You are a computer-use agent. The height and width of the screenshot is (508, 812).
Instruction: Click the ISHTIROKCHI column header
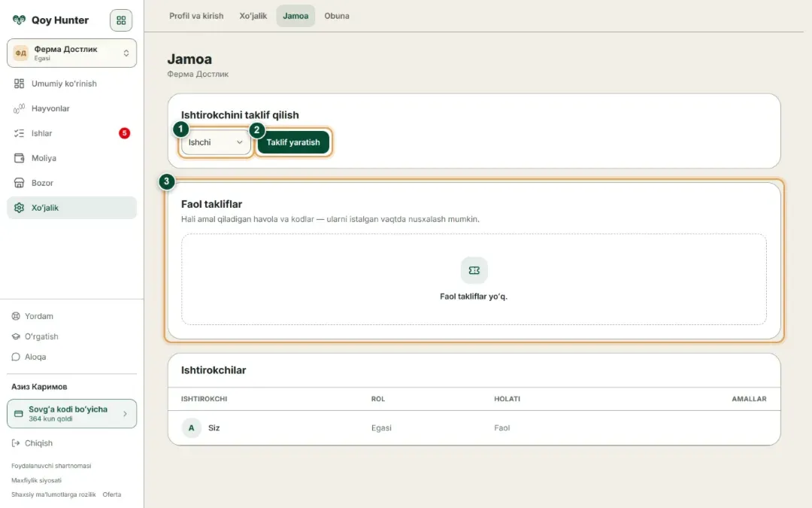pyautogui.click(x=204, y=399)
